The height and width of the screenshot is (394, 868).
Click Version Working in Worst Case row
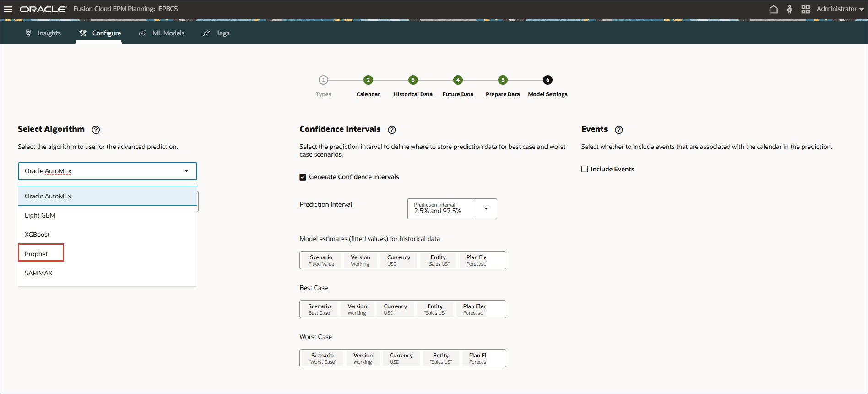pos(363,358)
